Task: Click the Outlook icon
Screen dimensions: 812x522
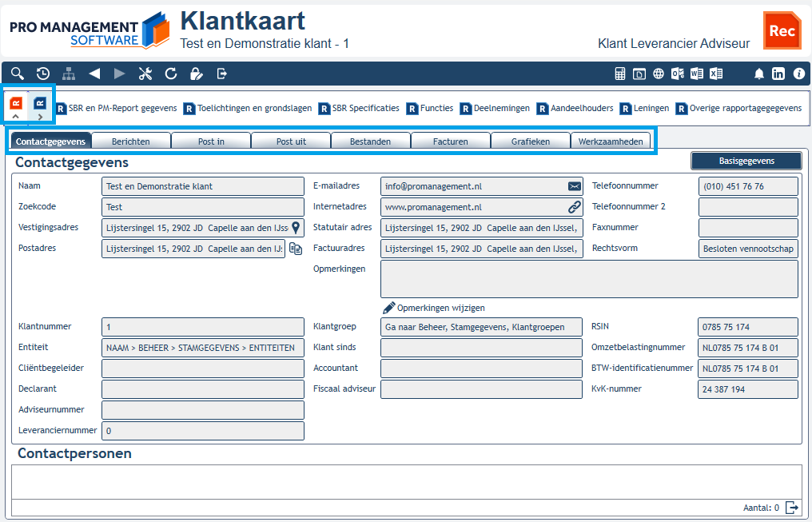Action: point(678,74)
